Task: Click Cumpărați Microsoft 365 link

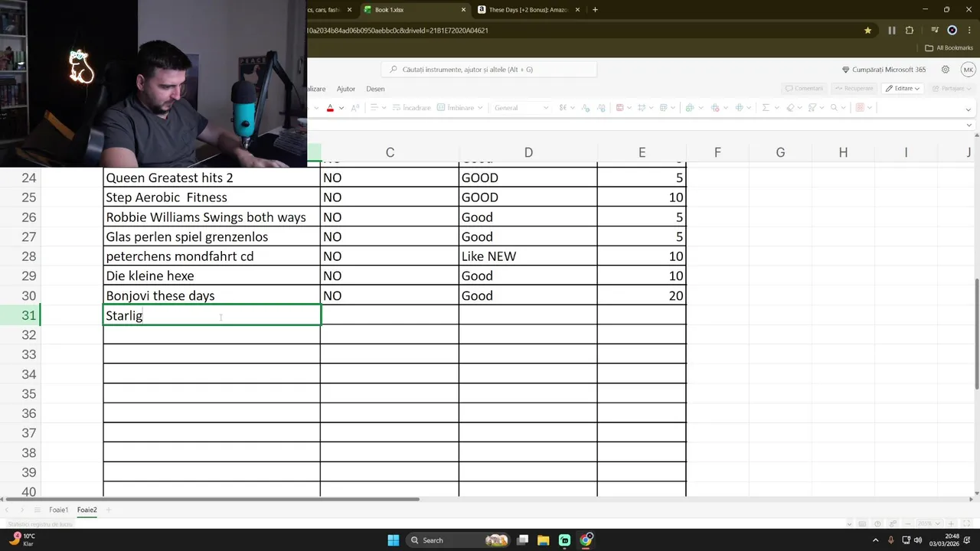Action: (884, 70)
